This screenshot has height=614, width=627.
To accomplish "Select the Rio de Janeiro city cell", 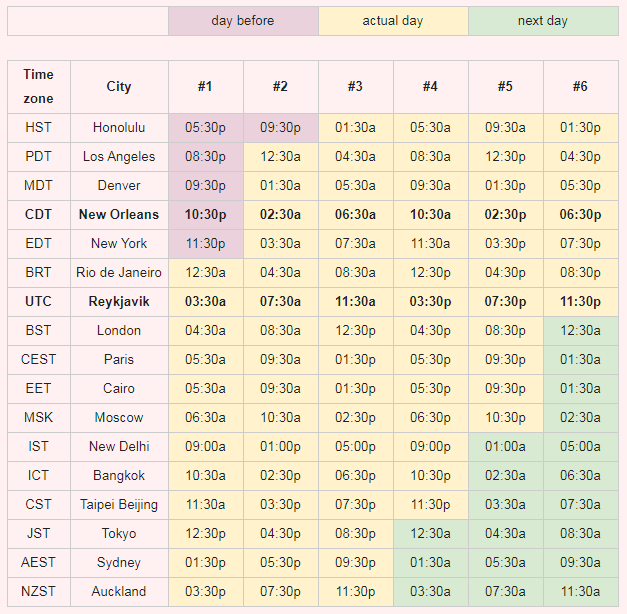I will (x=119, y=273).
